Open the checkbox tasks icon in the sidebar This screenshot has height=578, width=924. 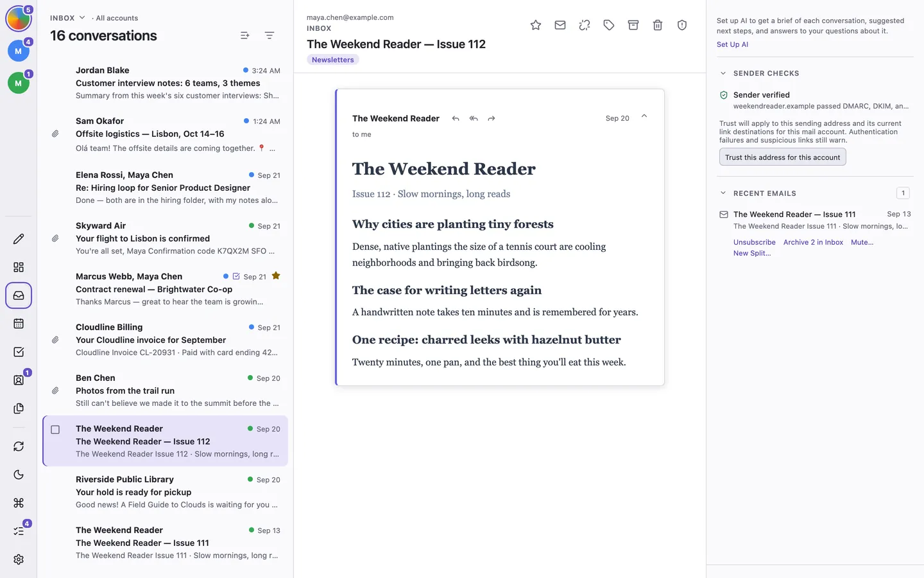coord(19,352)
